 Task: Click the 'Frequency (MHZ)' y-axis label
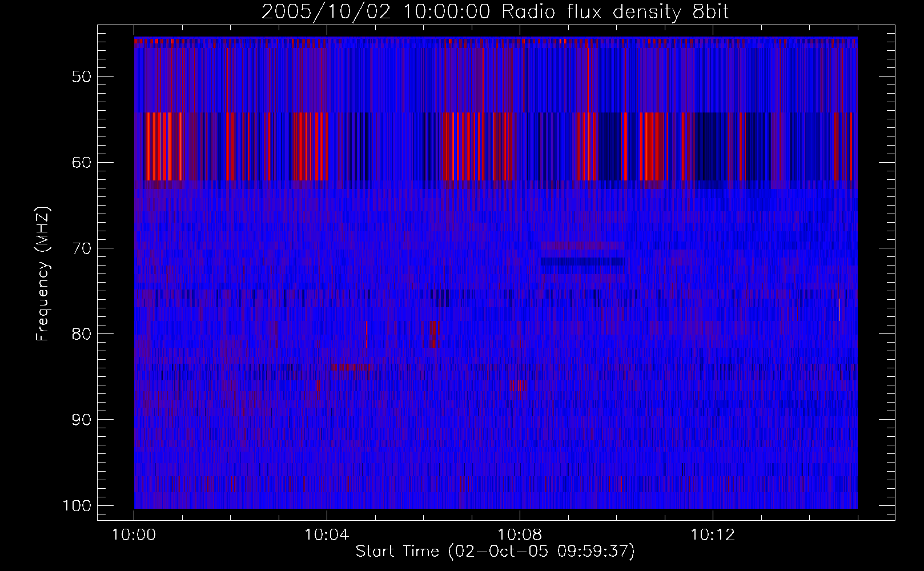[43, 274]
